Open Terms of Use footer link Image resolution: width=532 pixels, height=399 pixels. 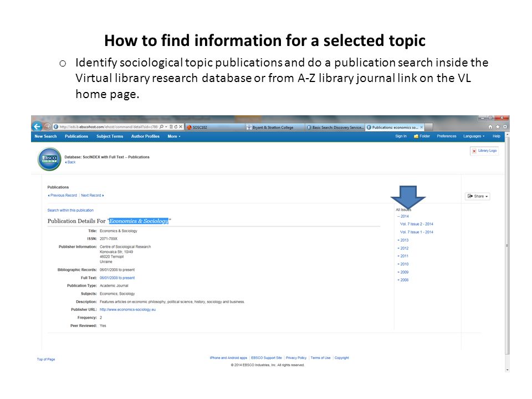(x=320, y=358)
